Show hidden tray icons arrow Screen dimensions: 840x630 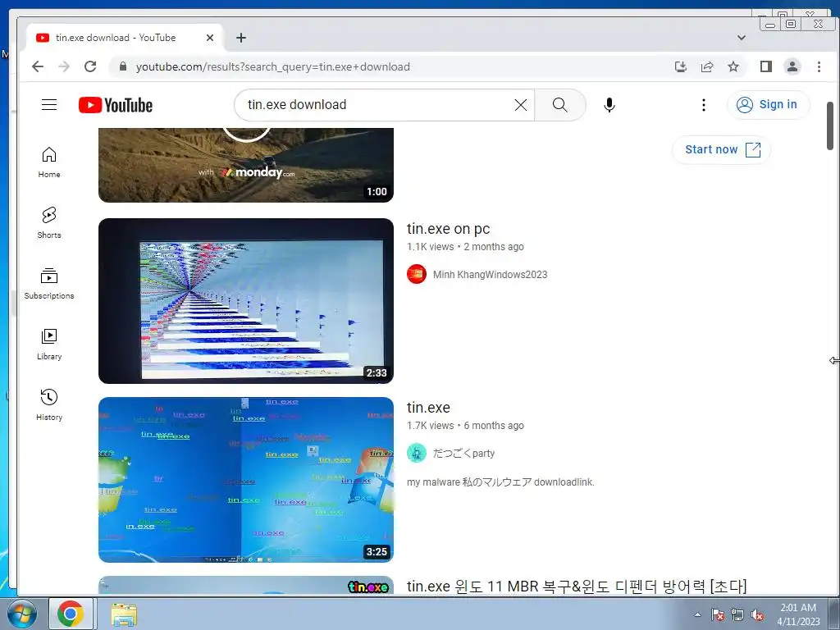[x=697, y=614]
